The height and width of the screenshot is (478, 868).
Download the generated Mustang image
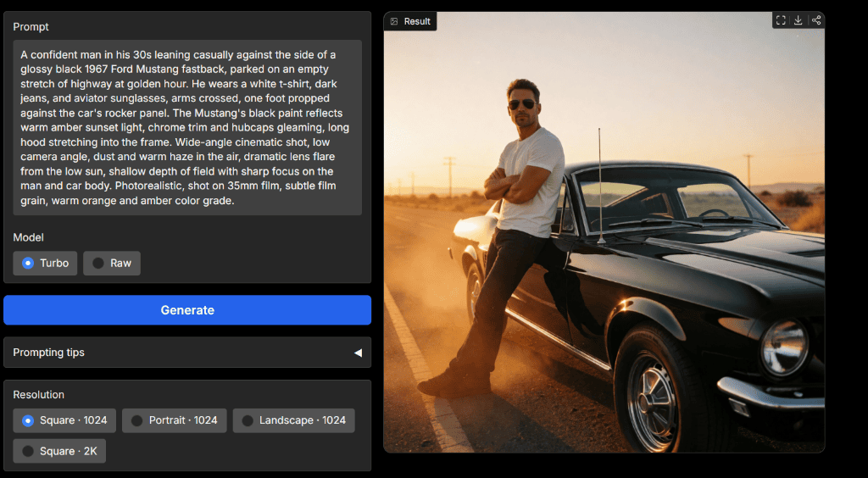798,20
